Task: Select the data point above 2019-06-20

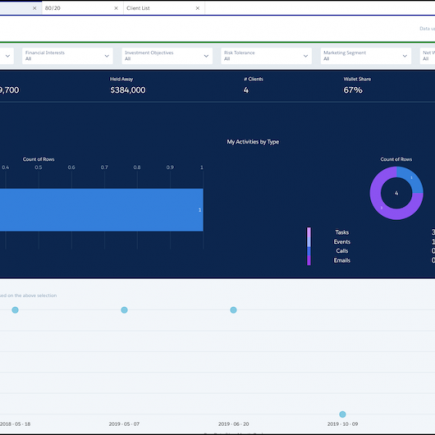Action: (x=233, y=310)
